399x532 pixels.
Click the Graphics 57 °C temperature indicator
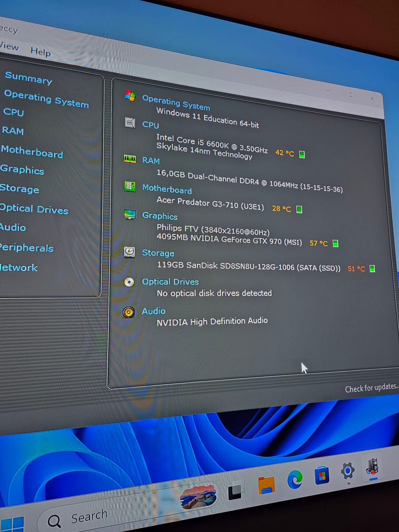coord(324,243)
